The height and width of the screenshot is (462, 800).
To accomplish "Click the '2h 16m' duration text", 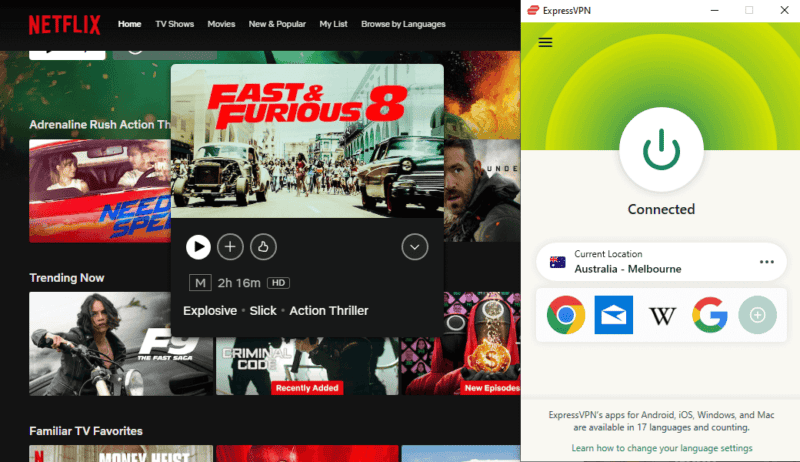I will click(x=239, y=283).
